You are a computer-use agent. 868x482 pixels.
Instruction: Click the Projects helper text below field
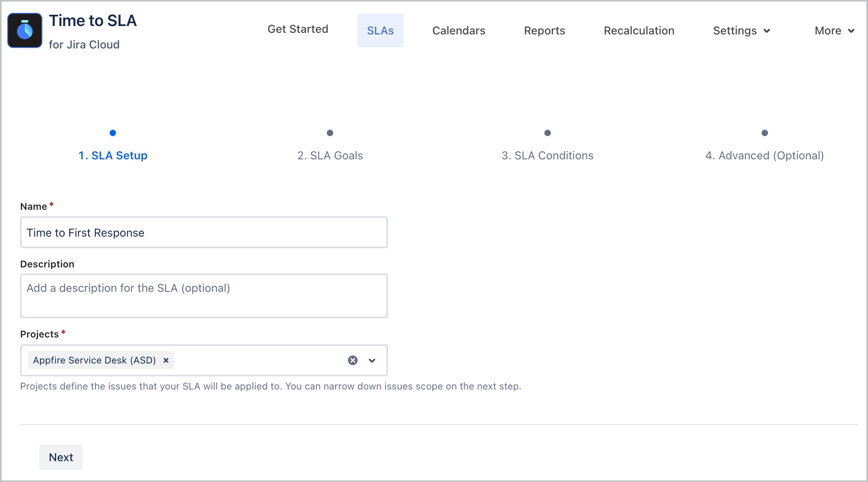(x=271, y=386)
